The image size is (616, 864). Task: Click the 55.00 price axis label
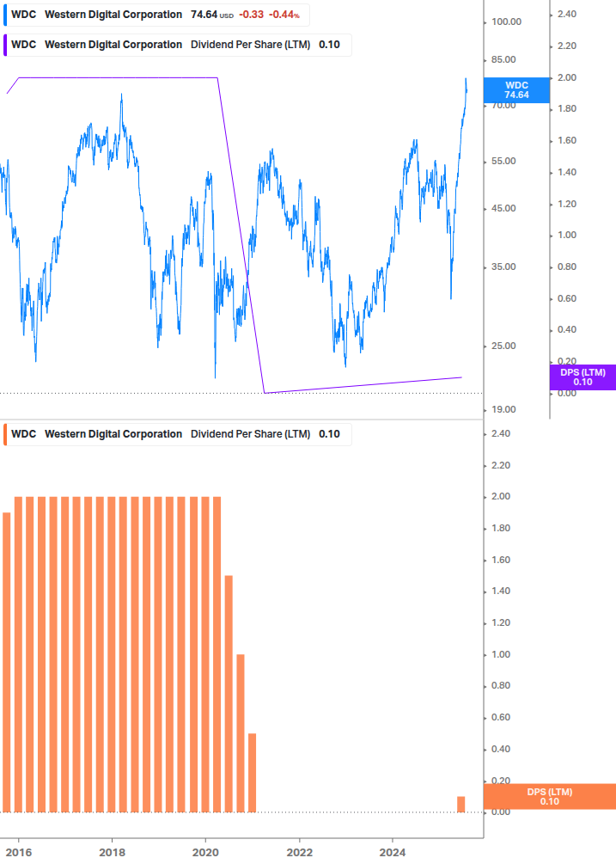point(503,162)
